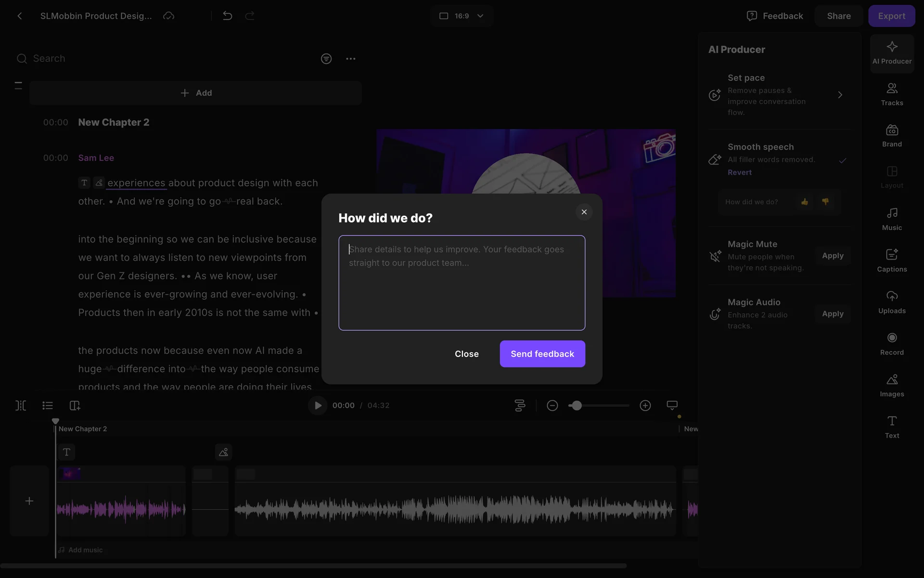This screenshot has width=924, height=578.
Task: Open the three-dots more options menu
Action: (350, 59)
